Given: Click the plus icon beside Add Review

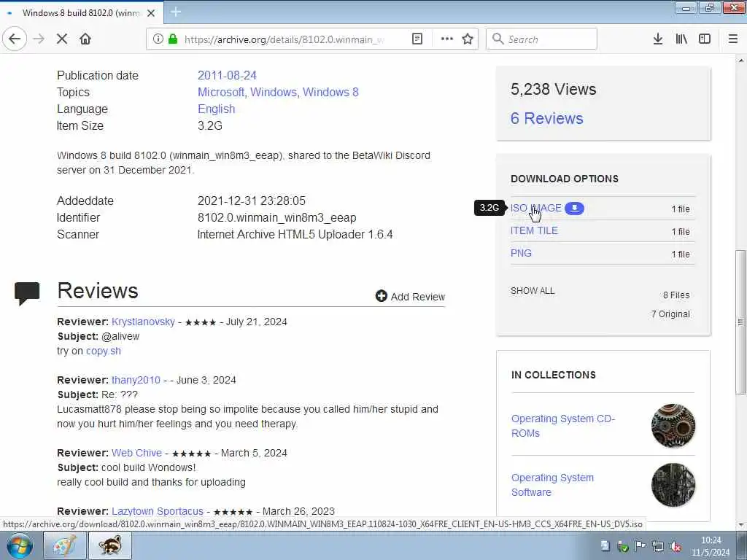Looking at the screenshot, I should tap(381, 296).
